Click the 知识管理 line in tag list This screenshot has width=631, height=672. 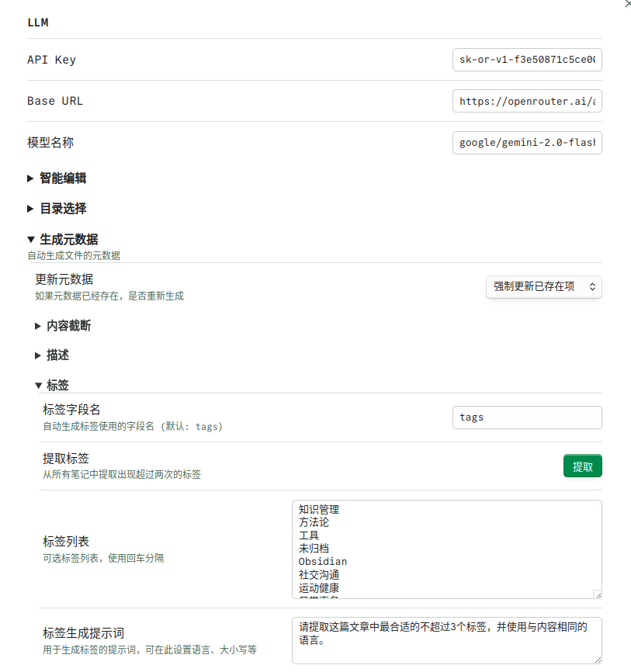coord(319,510)
